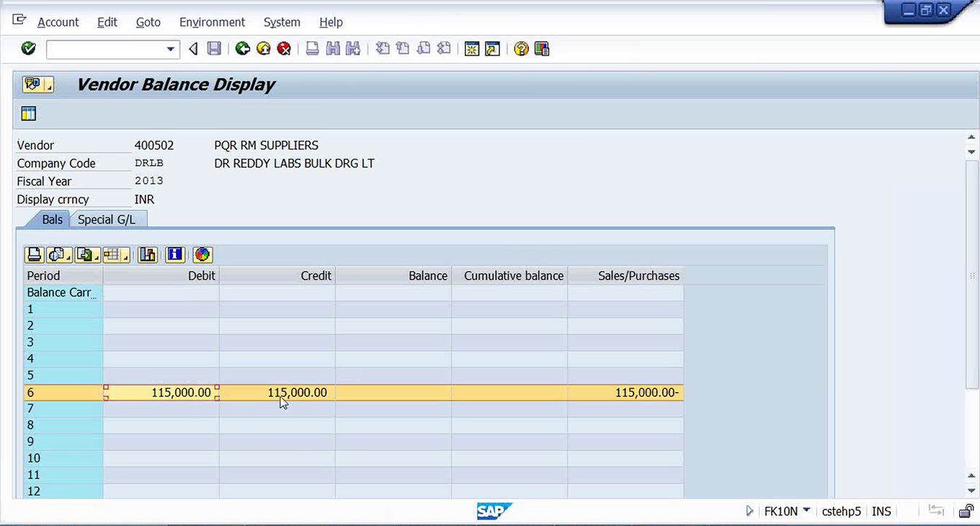Viewport: 980px width, 526px height.
Task: Click the cstehp5 server name in status bar
Action: click(x=841, y=511)
